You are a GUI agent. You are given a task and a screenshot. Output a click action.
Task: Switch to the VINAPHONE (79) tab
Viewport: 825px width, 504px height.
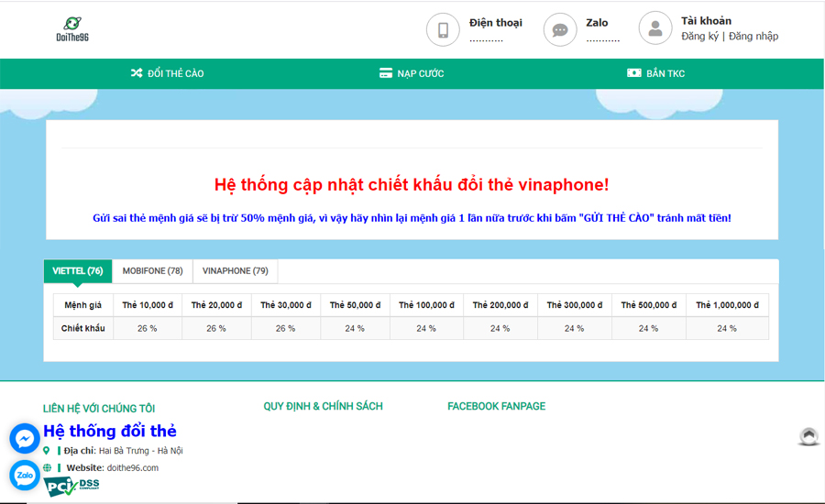click(236, 271)
